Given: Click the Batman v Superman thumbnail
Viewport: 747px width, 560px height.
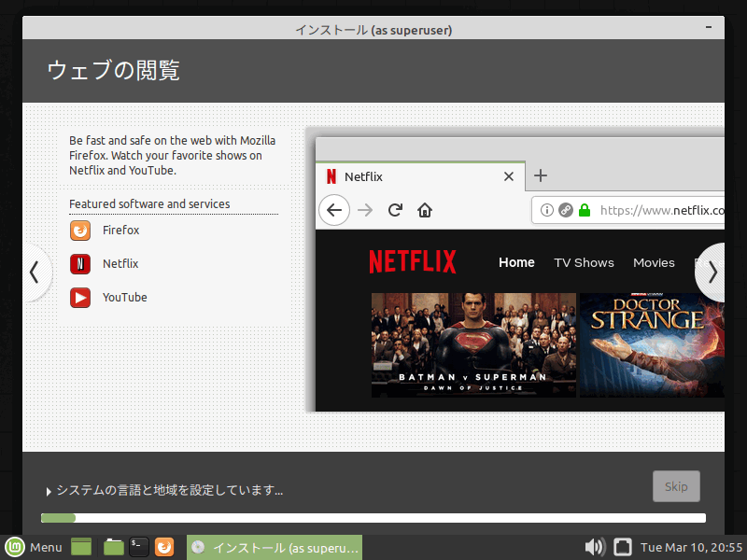Looking at the screenshot, I should [x=473, y=345].
